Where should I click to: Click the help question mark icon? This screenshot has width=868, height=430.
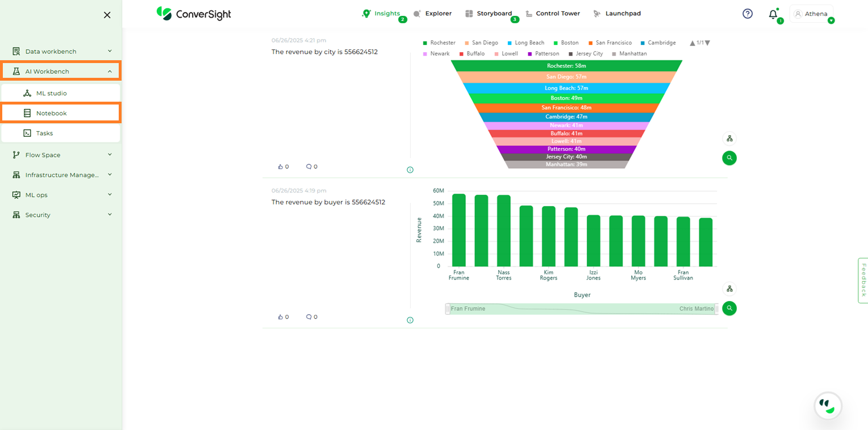(748, 14)
